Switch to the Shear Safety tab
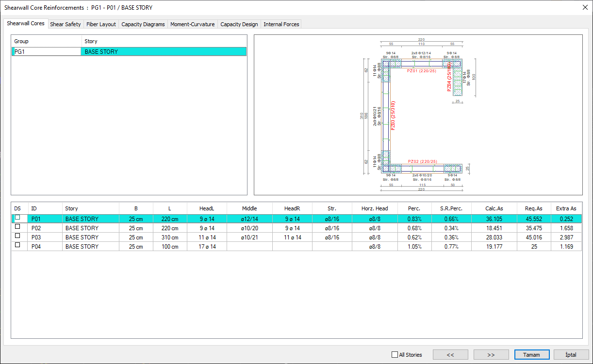Image resolution: width=593 pixels, height=364 pixels. point(65,24)
